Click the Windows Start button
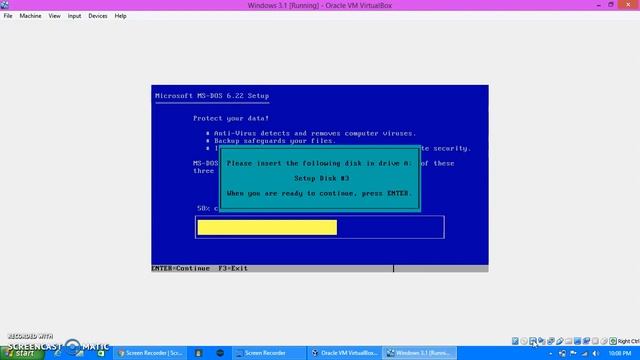 click(22, 353)
